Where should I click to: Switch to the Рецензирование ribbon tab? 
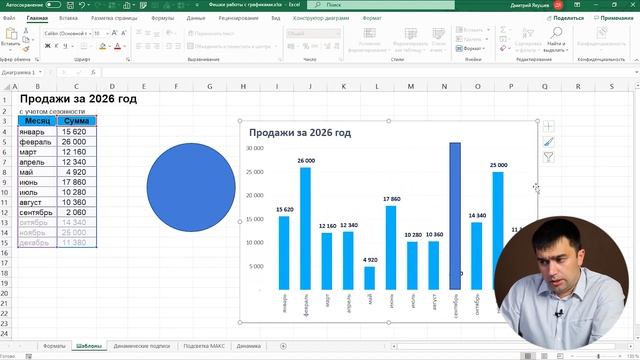238,18
